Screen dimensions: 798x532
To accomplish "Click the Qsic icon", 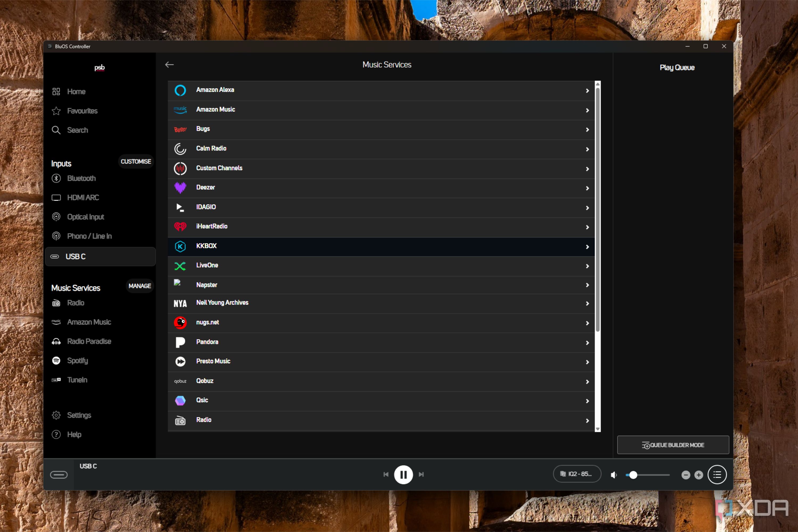I will click(180, 401).
